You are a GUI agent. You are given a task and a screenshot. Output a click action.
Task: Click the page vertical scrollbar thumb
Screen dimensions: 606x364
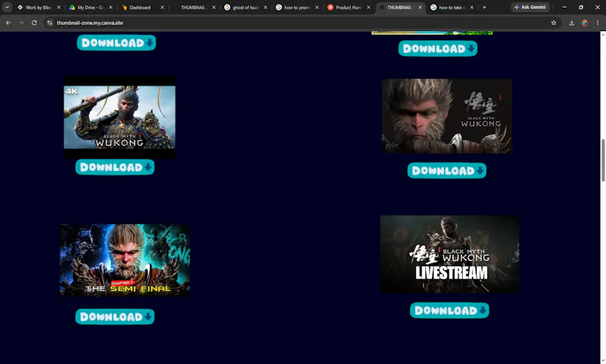coord(603,160)
